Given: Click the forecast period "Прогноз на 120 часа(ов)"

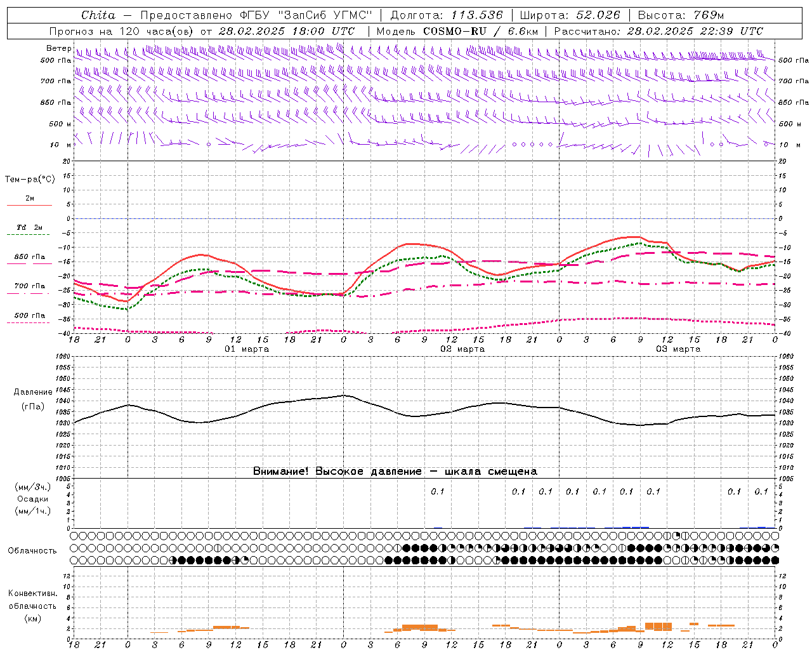Looking at the screenshot, I should click(122, 31).
